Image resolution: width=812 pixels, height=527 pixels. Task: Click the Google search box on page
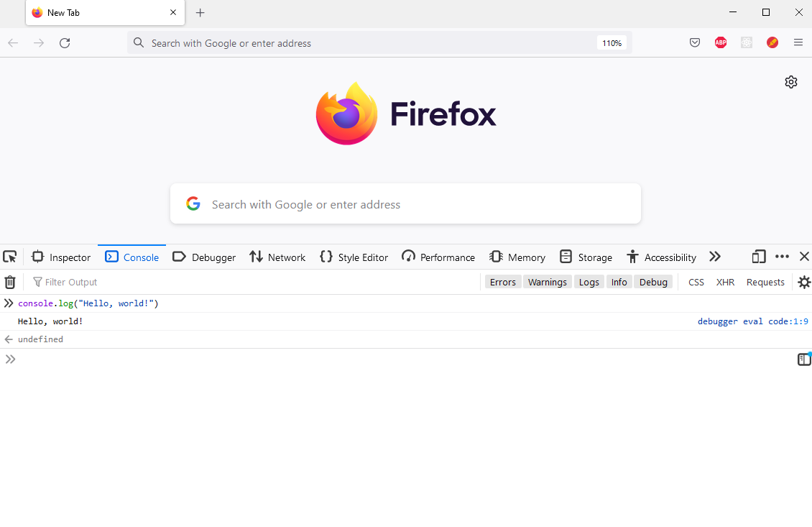pyautogui.click(x=405, y=204)
